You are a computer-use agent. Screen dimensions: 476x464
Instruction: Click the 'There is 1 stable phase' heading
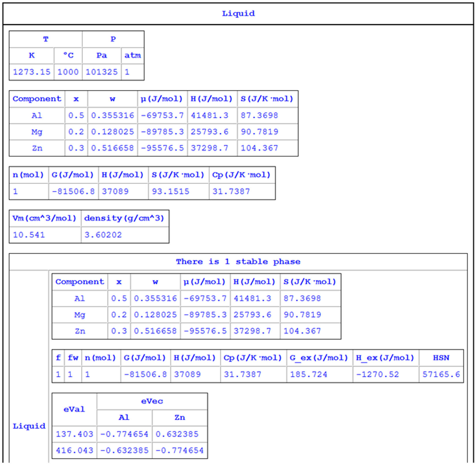[x=238, y=262]
